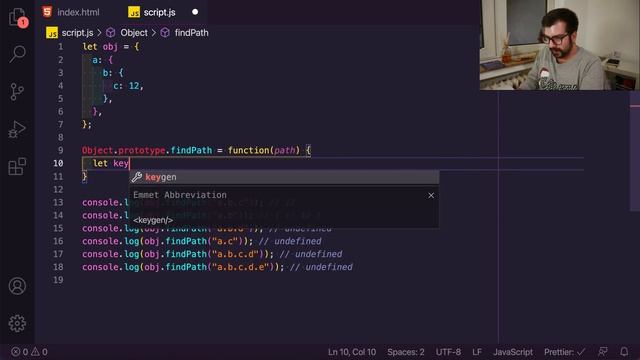Open the Extensions view icon
The width and height of the screenshot is (640, 360).
click(17, 167)
